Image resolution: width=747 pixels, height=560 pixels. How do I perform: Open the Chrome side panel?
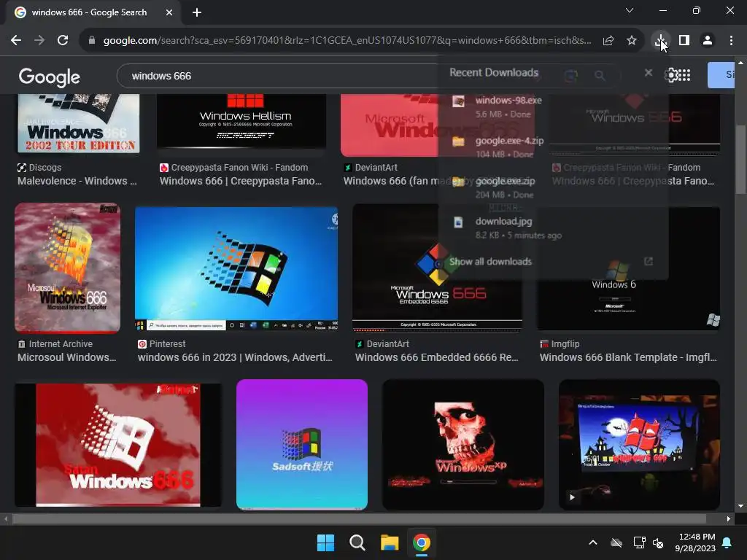click(684, 41)
